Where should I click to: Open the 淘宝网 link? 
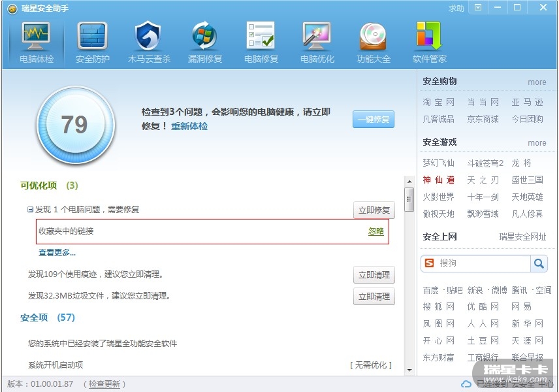(438, 103)
